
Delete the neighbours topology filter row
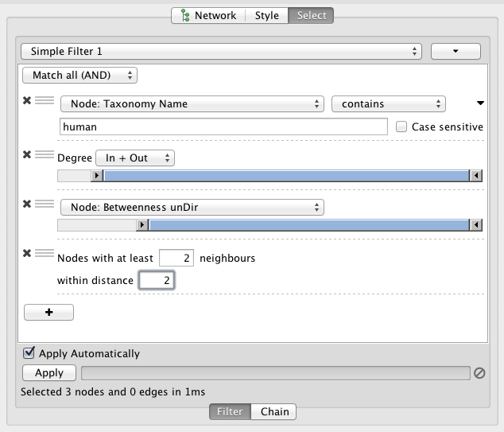pyautogui.click(x=27, y=254)
